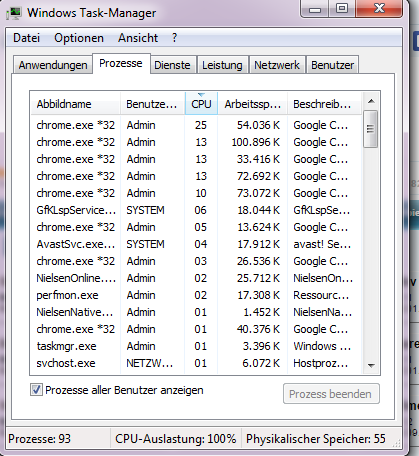This screenshot has height=456, width=419.
Task: Sort by the CPU column header
Action: click(x=201, y=104)
